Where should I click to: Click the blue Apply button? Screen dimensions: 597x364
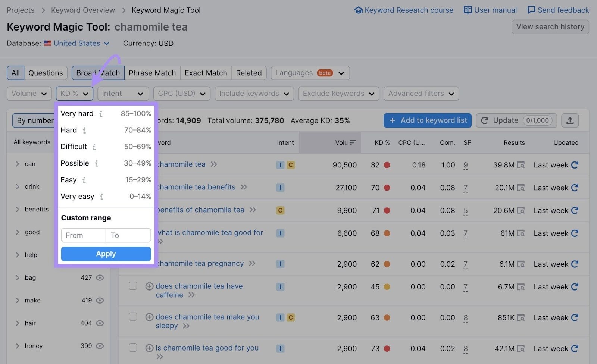tap(106, 254)
